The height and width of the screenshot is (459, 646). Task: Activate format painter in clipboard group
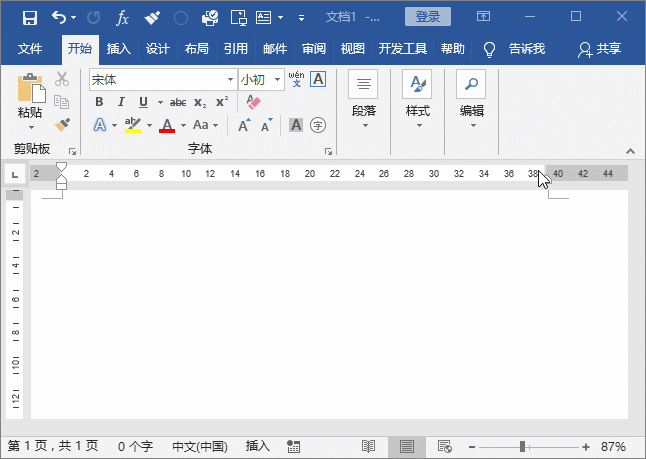pos(62,124)
